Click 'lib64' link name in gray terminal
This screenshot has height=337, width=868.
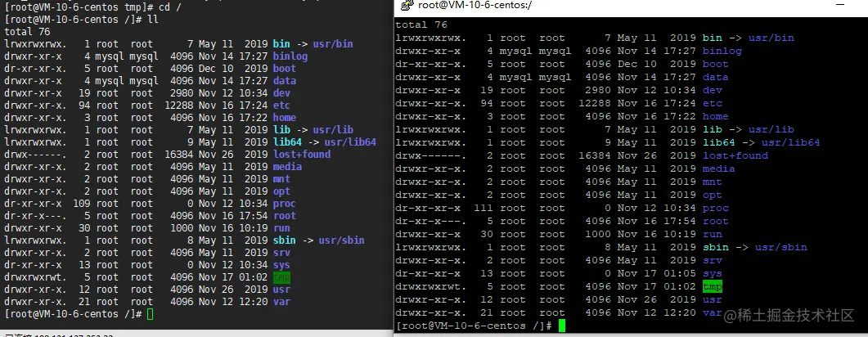pyautogui.click(x=287, y=142)
